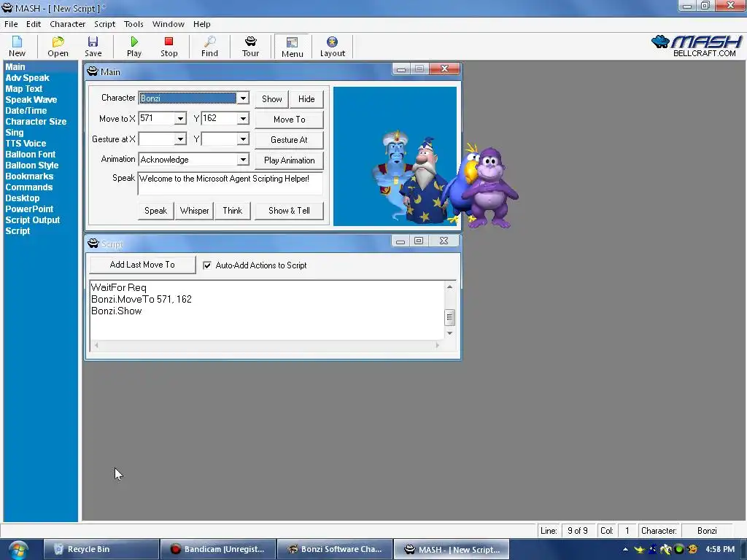The width and height of the screenshot is (747, 560).
Task: Open the Tools menu
Action: tap(133, 24)
